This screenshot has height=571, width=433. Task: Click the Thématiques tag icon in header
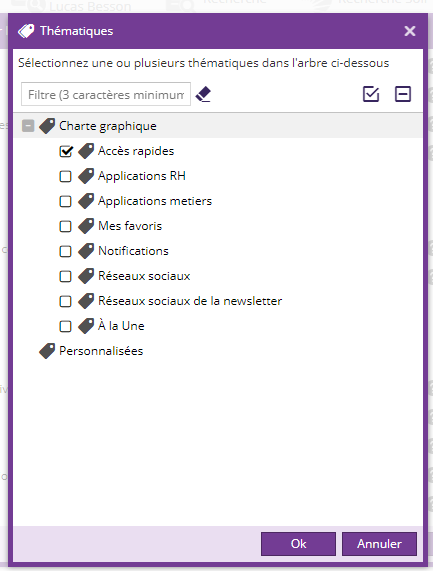[x=26, y=31]
